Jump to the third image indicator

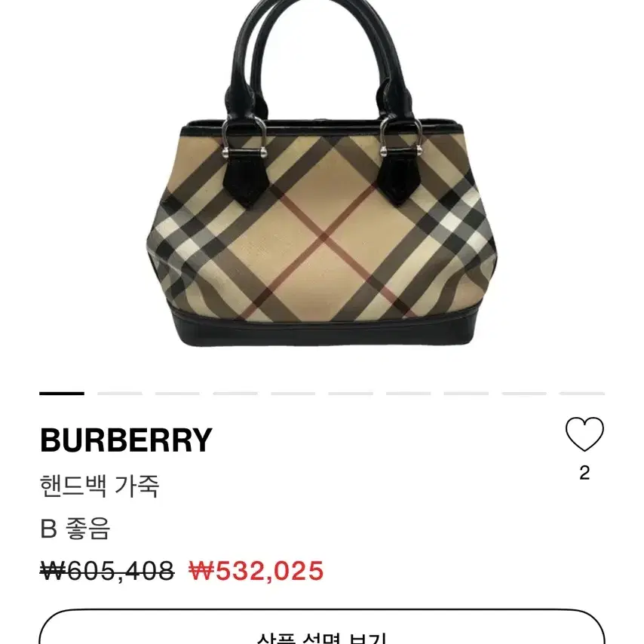[x=177, y=394]
